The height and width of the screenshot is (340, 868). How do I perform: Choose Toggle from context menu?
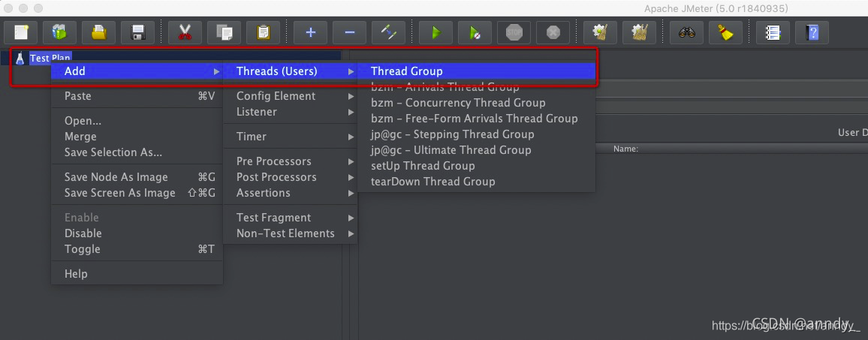137,248
